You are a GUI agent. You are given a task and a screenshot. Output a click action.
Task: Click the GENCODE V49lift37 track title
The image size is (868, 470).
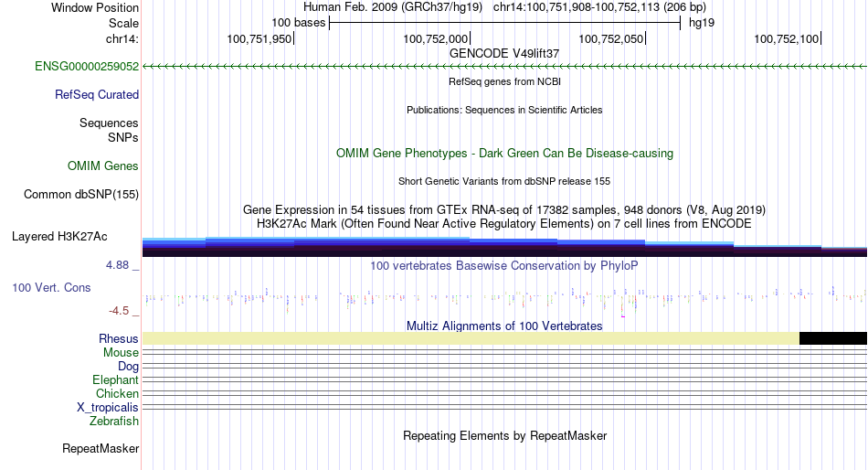pyautogui.click(x=504, y=54)
